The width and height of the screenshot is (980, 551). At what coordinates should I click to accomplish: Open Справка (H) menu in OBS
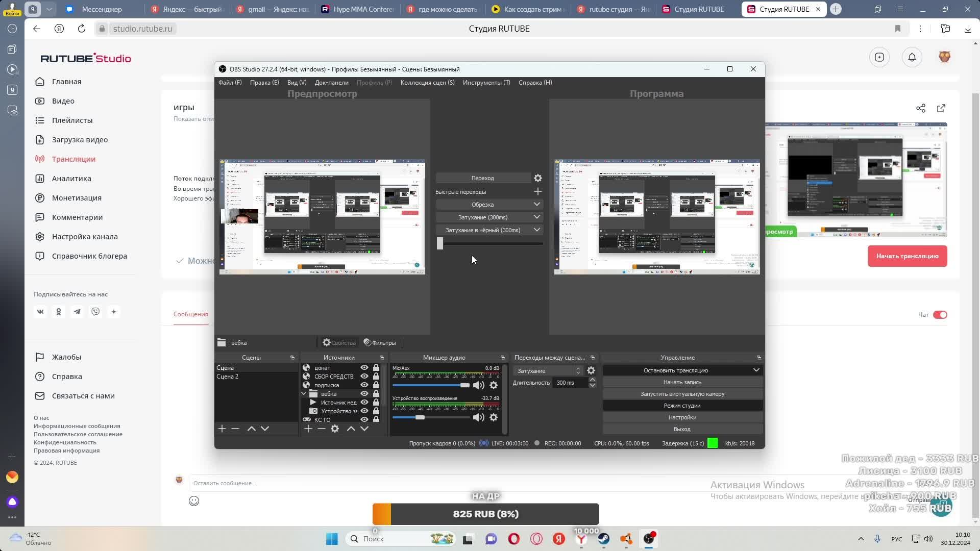click(x=535, y=83)
